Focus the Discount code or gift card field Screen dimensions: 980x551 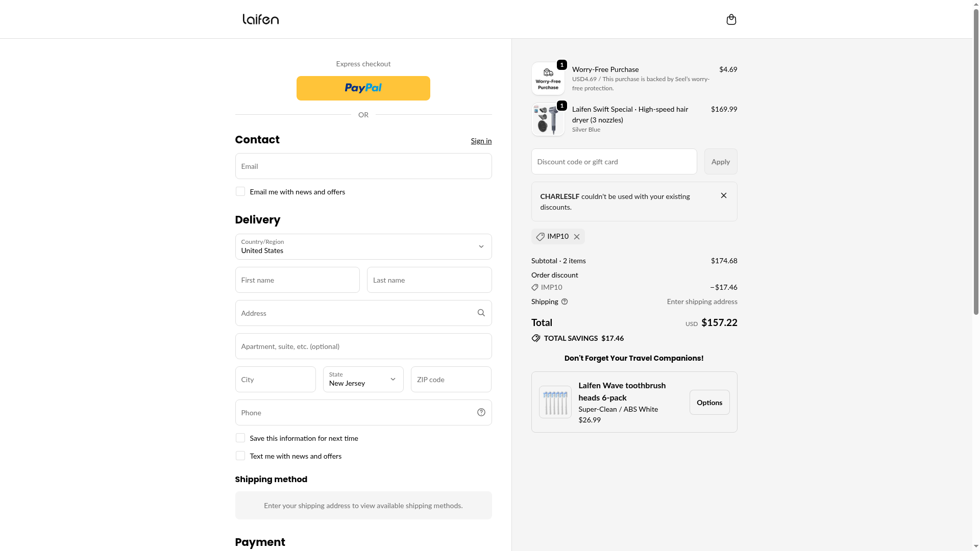614,162
